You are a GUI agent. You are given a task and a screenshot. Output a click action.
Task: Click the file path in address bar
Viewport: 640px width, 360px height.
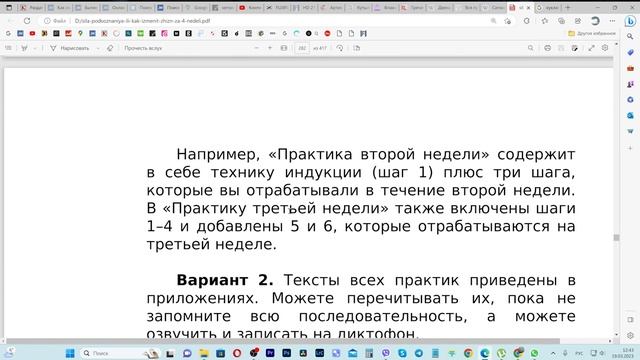tap(142, 21)
